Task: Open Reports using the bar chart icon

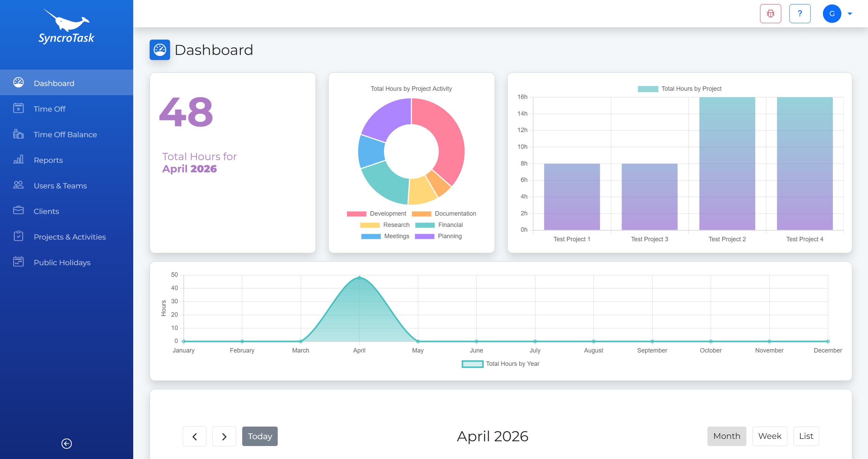Action: pyautogui.click(x=18, y=160)
